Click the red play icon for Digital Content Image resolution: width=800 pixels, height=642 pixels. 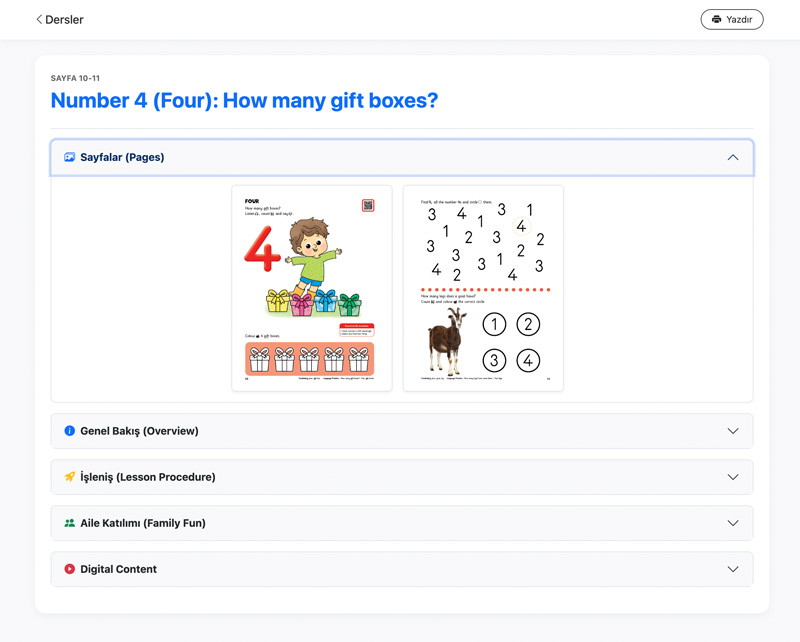tap(69, 569)
